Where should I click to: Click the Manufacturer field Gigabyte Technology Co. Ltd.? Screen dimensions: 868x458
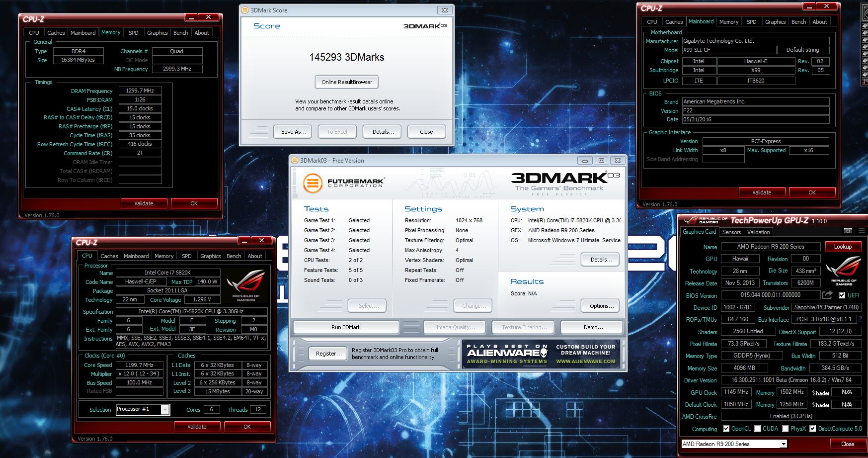[756, 41]
